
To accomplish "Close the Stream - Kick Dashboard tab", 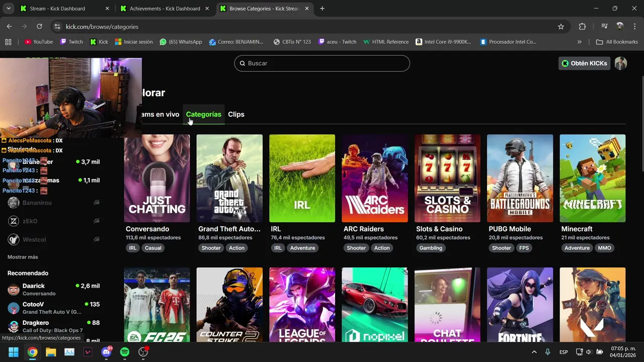I will tap(107, 9).
